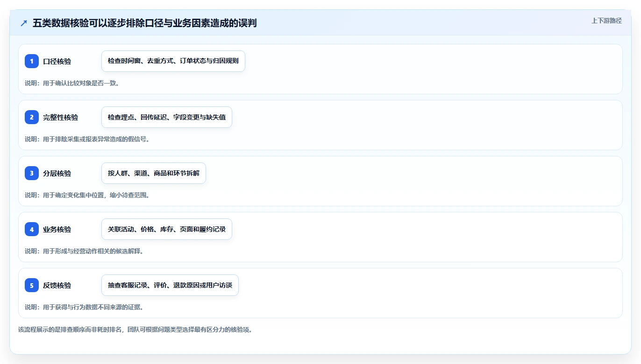The height and width of the screenshot is (364, 641).
Task: Click the 完整性核验 step title
Action: coord(61,117)
